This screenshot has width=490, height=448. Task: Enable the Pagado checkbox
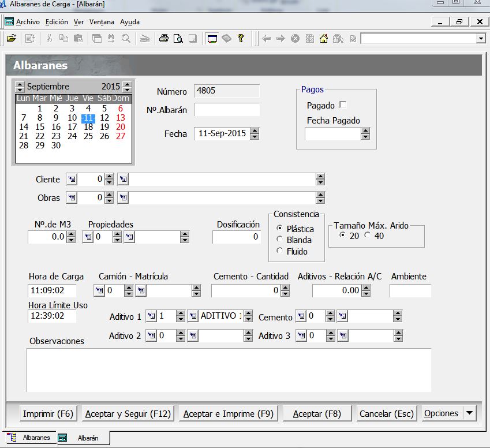pyautogui.click(x=343, y=105)
